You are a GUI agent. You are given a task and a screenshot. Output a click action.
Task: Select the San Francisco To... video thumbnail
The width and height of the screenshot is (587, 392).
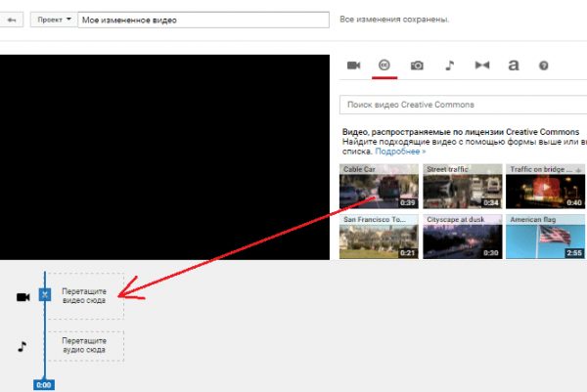[x=379, y=237]
